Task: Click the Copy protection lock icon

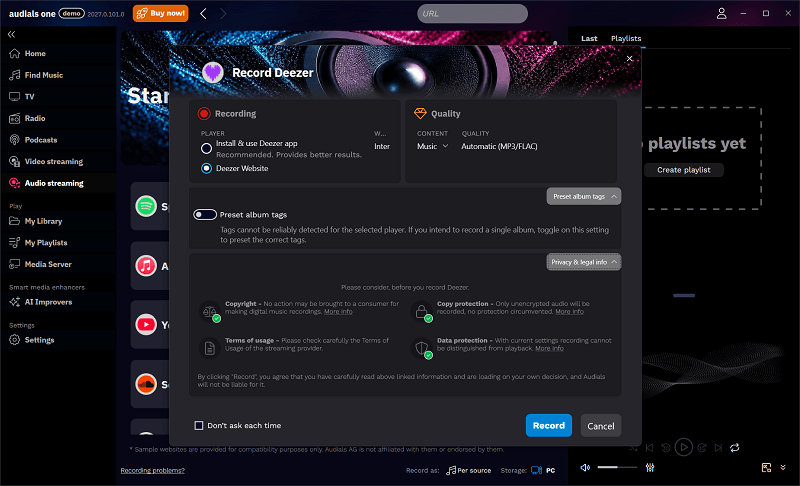Action: coord(421,312)
